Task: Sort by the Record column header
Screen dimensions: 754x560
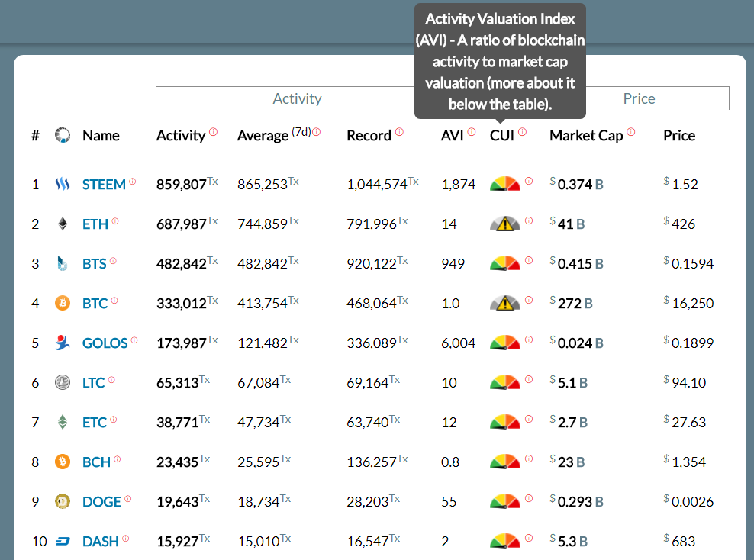Action: [x=369, y=136]
